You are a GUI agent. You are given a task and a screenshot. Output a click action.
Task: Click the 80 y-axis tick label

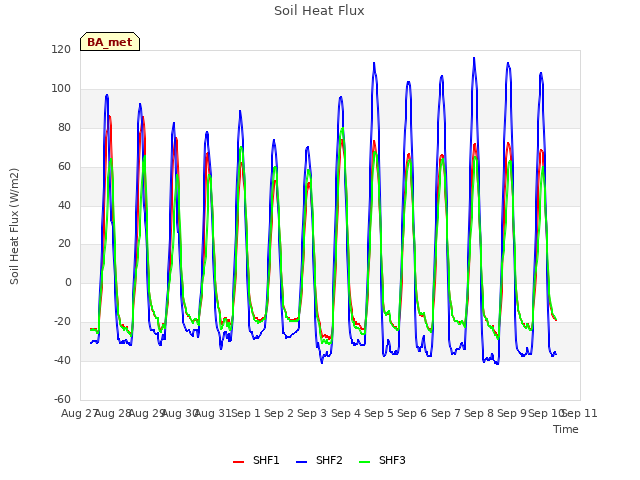click(64, 127)
